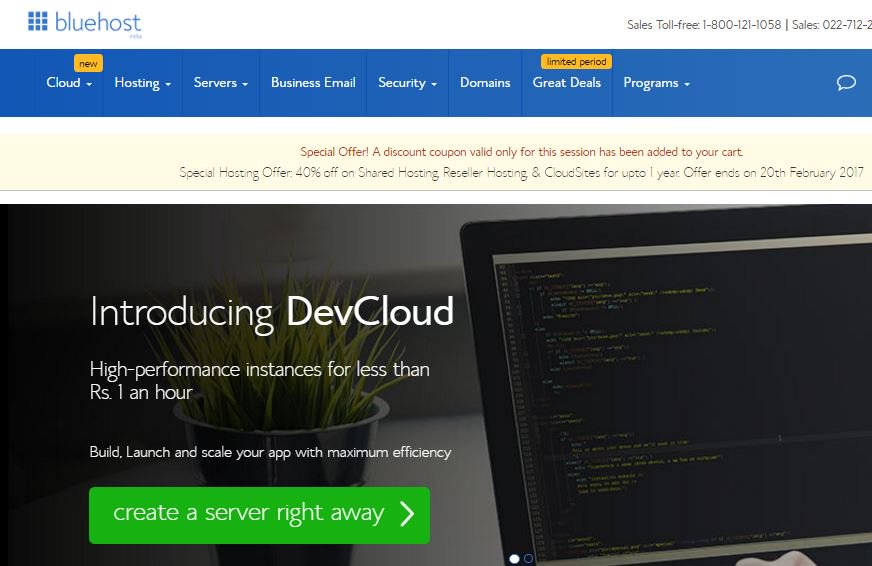
Task: Expand the Hosting dropdown menu
Action: [142, 83]
